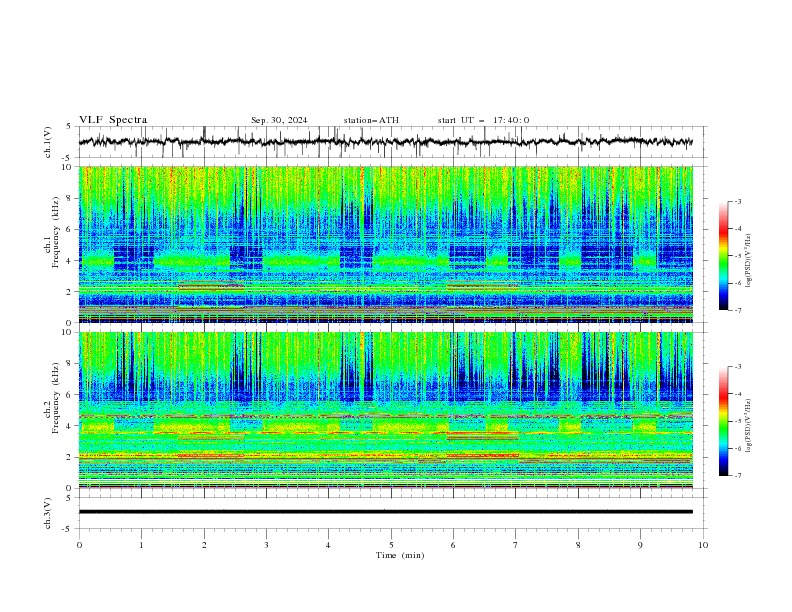Screen dimensions: 792x612
Task: Click ch.2 color bar unit label log(PSD)
Action: (x=749, y=425)
